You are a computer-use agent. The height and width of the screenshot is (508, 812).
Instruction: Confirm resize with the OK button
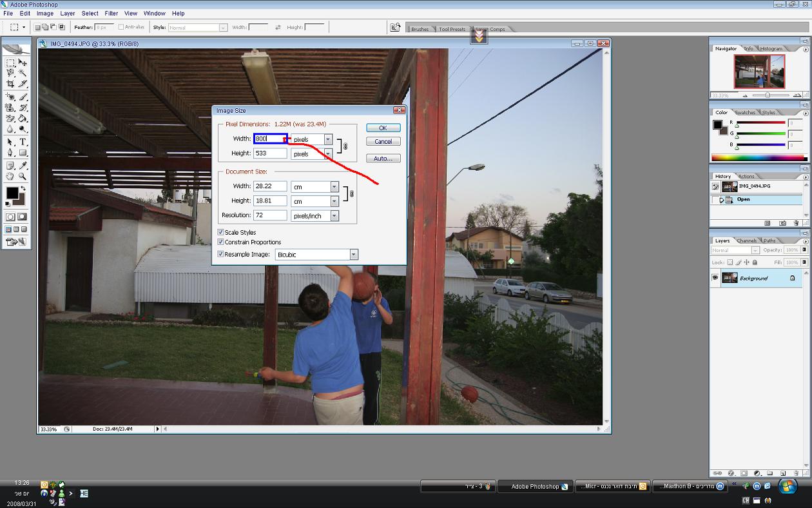383,128
